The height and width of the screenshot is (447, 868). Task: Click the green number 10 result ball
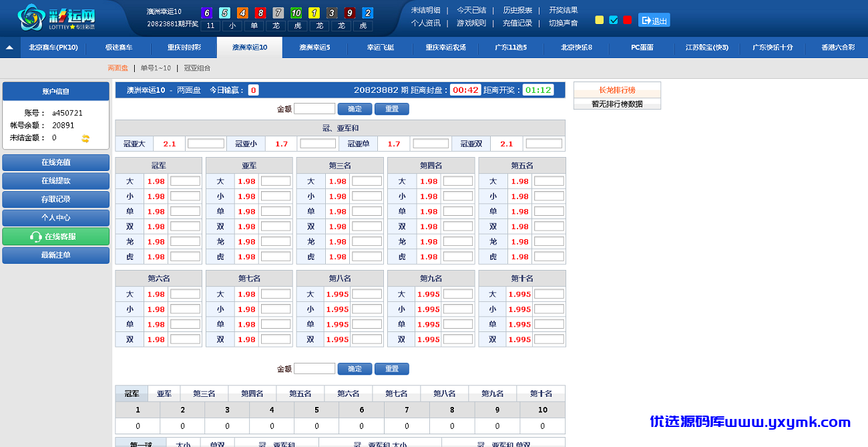[296, 13]
